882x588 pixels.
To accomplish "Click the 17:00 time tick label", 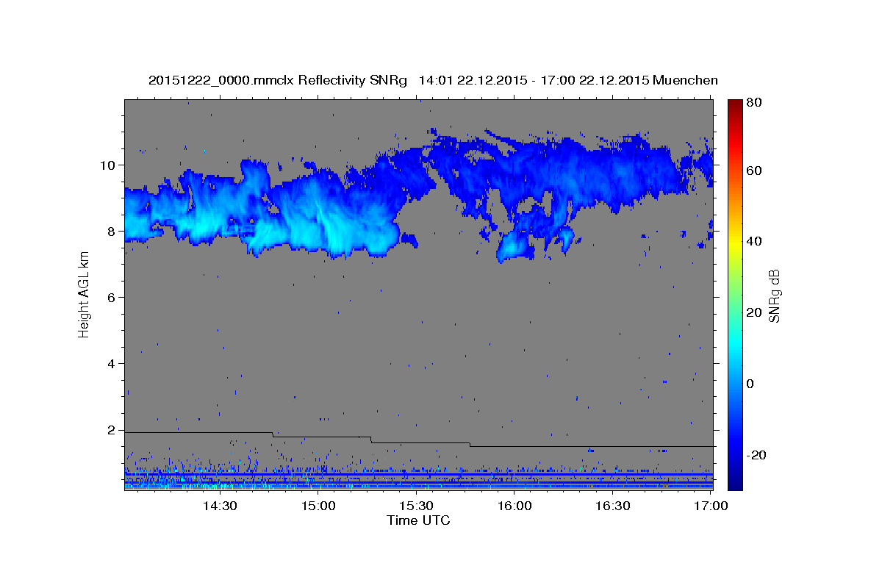I will (711, 506).
